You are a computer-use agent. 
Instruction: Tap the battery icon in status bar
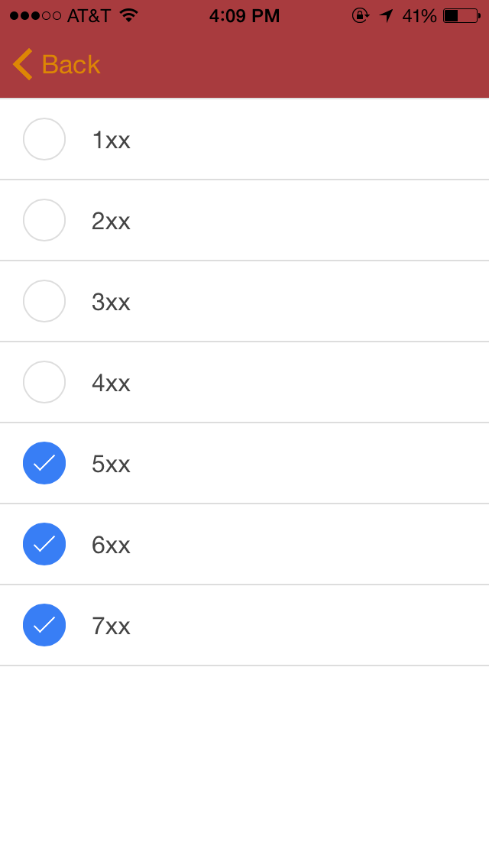tap(461, 15)
